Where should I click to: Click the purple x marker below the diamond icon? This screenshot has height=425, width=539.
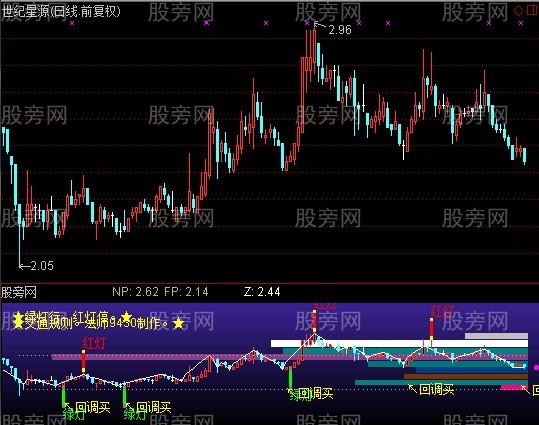coord(521,23)
